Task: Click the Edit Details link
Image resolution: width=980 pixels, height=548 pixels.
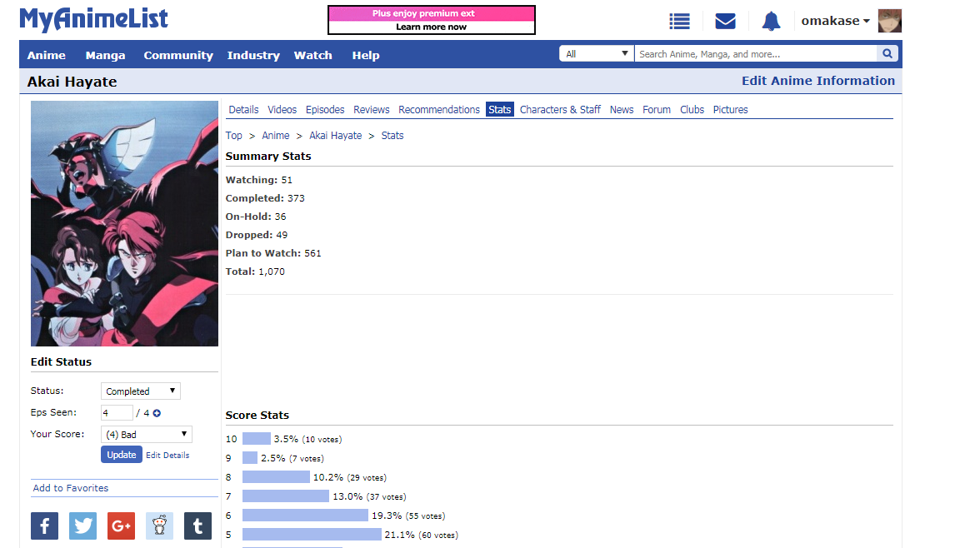Action: click(167, 456)
